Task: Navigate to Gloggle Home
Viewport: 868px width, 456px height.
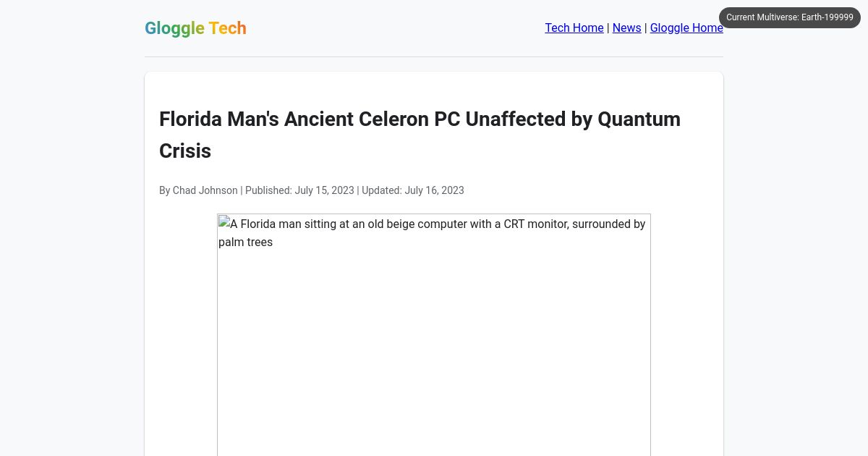Action: [686, 28]
